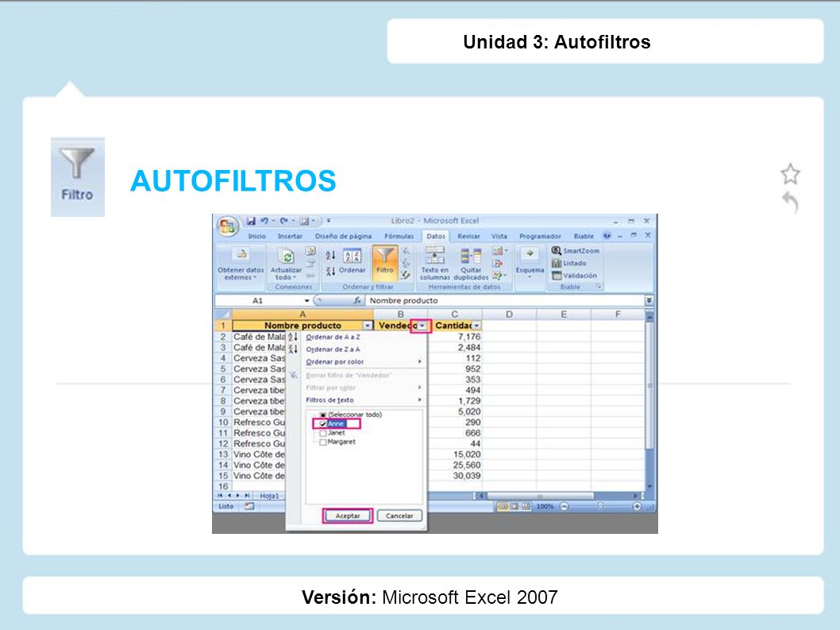Click the formula bar input field

[x=504, y=301]
